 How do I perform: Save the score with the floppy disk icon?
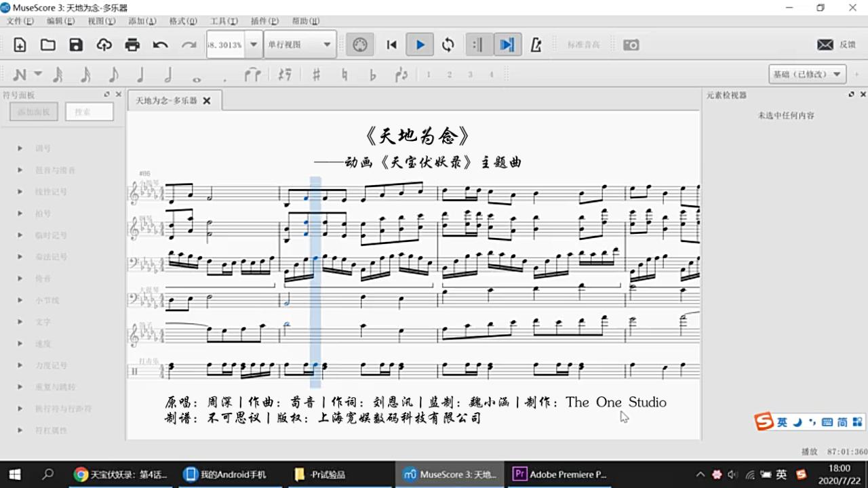[76, 45]
